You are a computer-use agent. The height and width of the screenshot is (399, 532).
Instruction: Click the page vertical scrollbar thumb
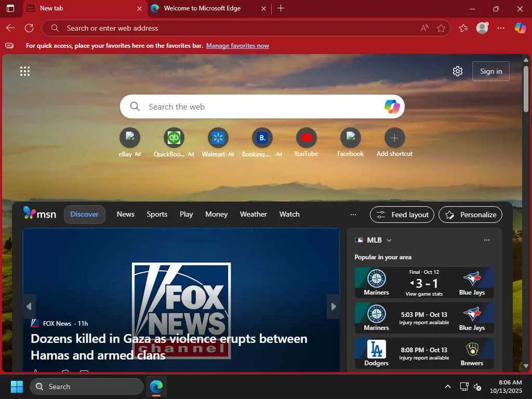pyautogui.click(x=526, y=89)
